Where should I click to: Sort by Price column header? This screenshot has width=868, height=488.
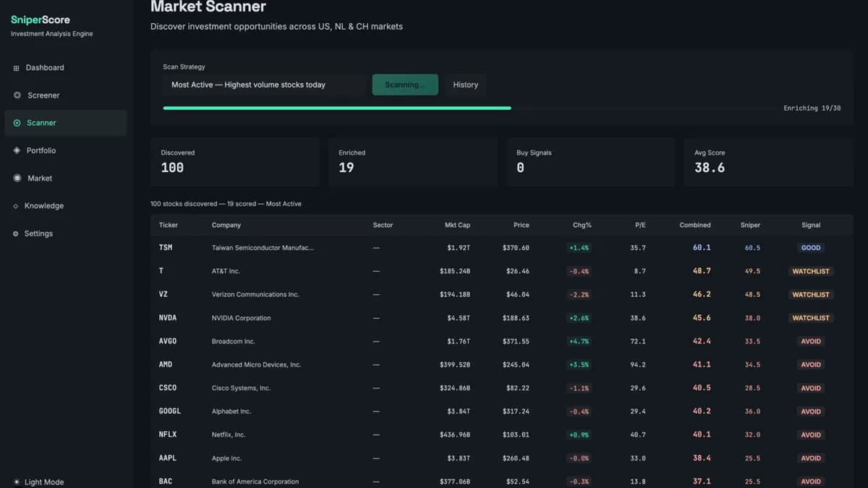point(521,225)
